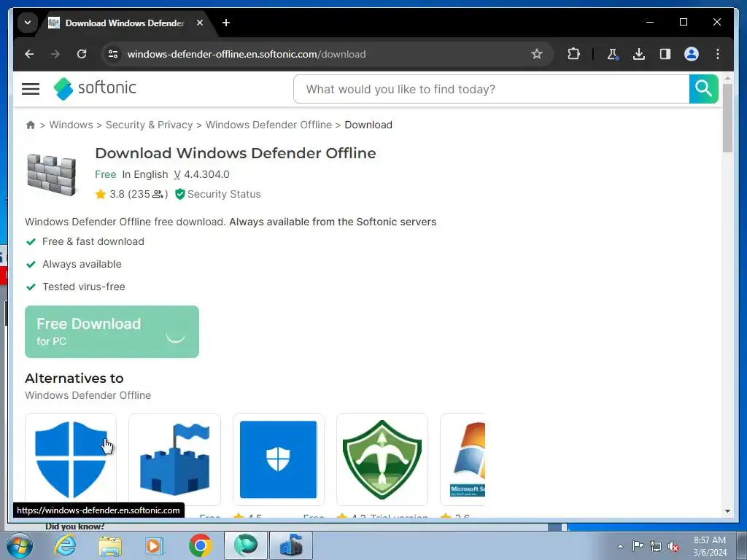
Task: Click the Security Status shield link
Action: pyautogui.click(x=218, y=194)
